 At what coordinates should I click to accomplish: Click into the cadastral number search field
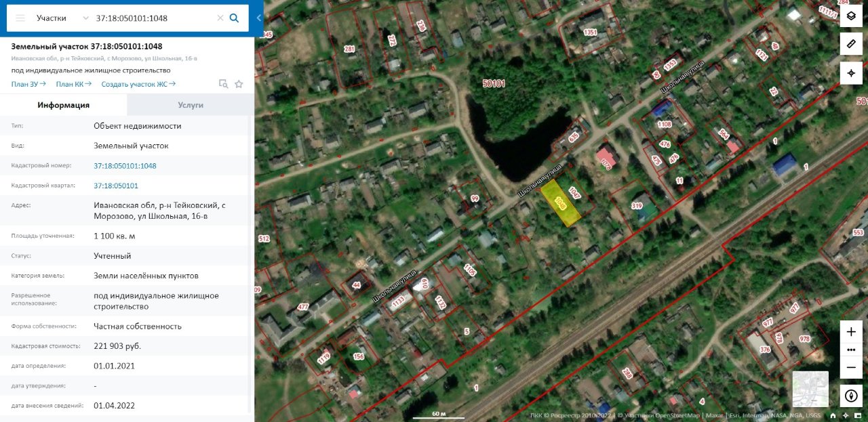click(155, 18)
